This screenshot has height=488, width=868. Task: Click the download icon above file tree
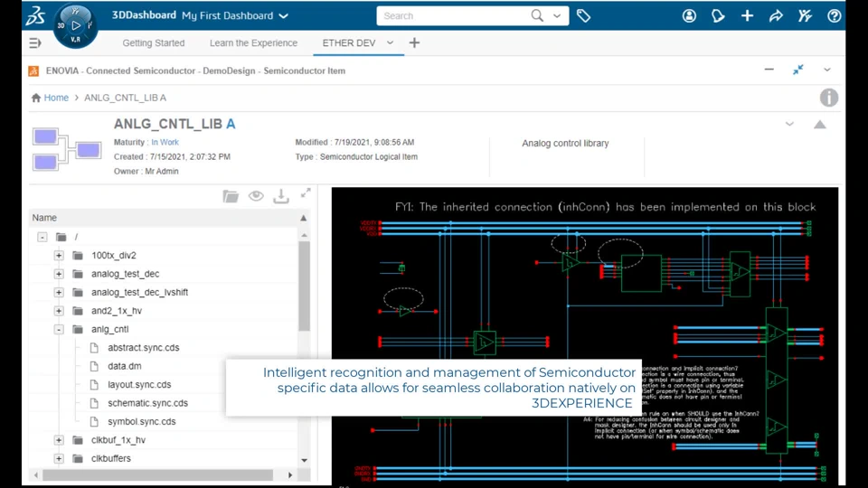[280, 196]
